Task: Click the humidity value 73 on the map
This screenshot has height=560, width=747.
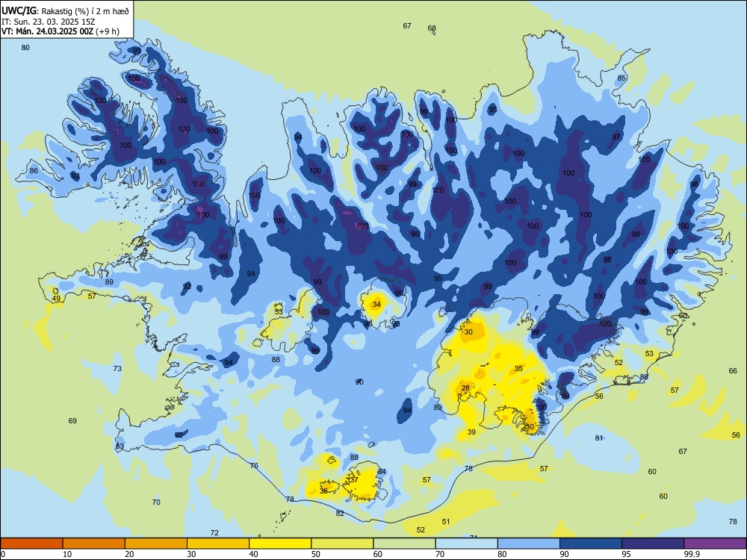Action: (117, 368)
